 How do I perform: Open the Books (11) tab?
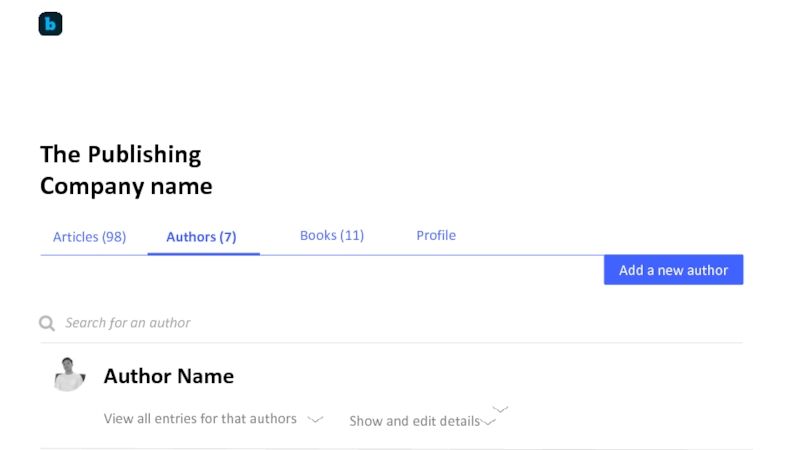[332, 236]
